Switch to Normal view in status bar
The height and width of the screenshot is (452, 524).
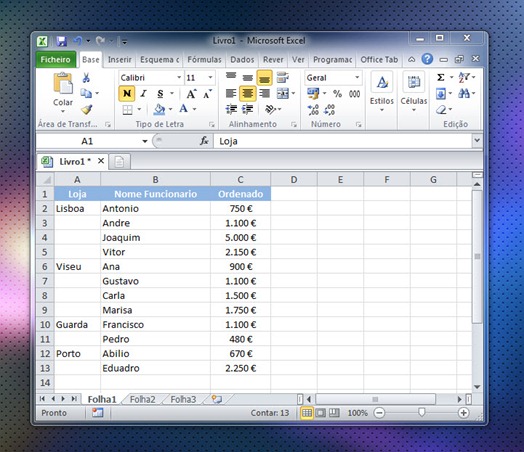coord(306,413)
